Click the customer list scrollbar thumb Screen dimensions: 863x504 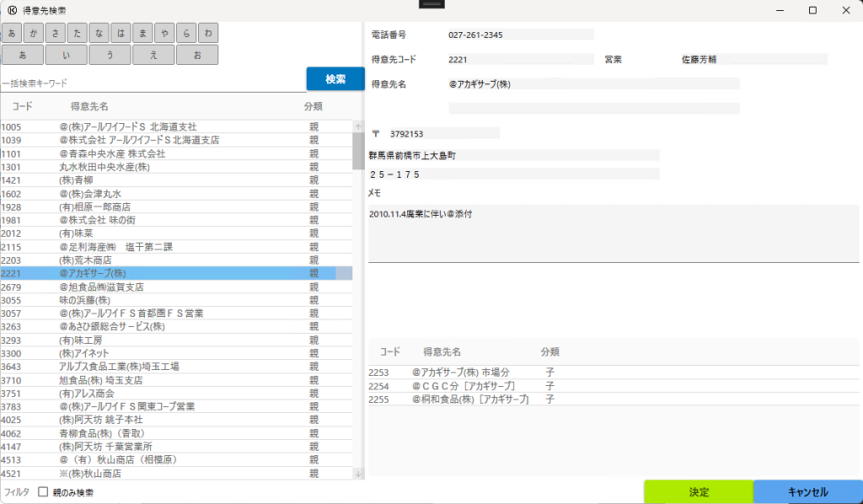coord(358,151)
